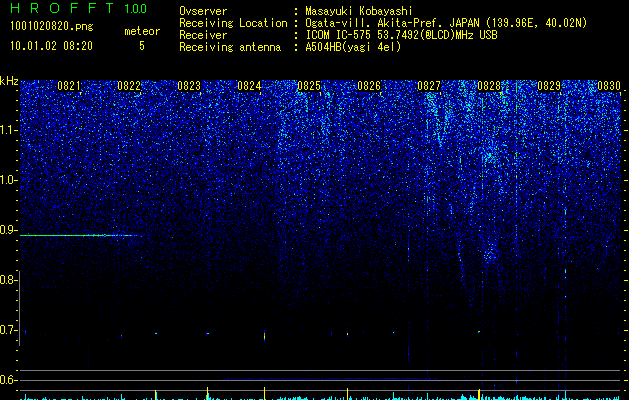Click the kHz axis unit label
This screenshot has width=629, height=400.
pos(9,81)
